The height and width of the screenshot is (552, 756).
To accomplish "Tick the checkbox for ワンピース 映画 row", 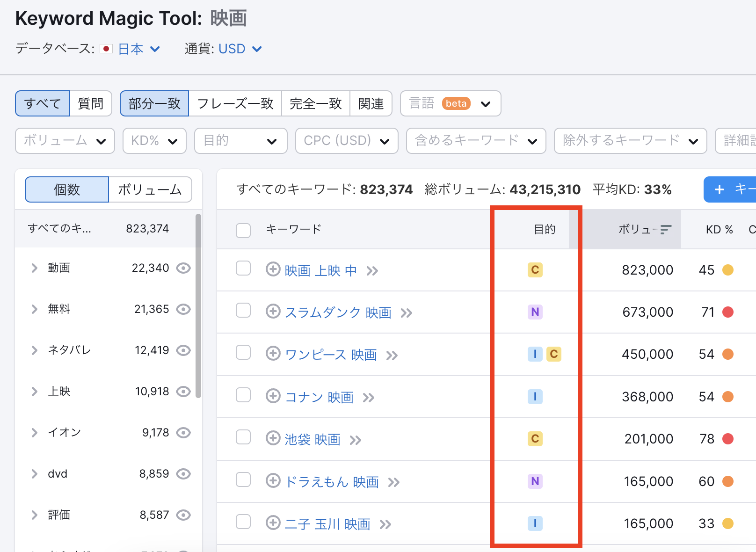I will [243, 352].
